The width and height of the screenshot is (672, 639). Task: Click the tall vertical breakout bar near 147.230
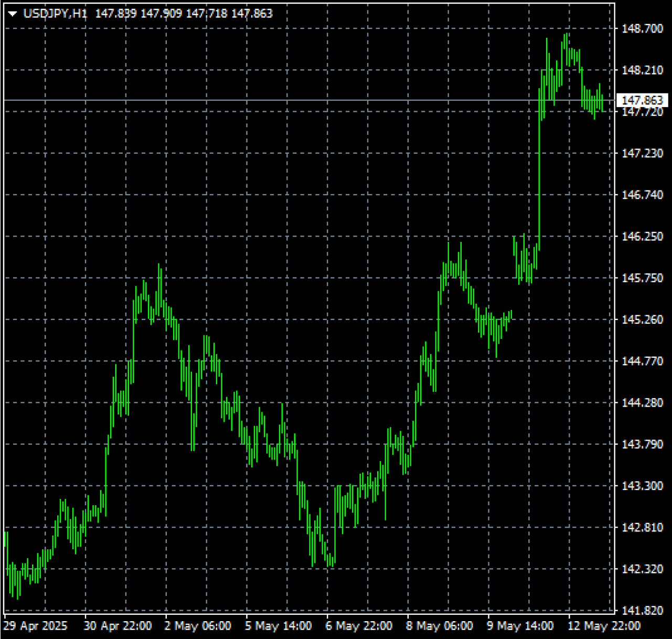[x=539, y=157]
